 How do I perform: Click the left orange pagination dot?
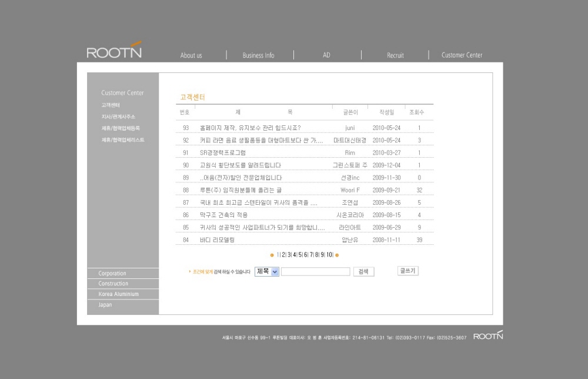pyautogui.click(x=272, y=255)
